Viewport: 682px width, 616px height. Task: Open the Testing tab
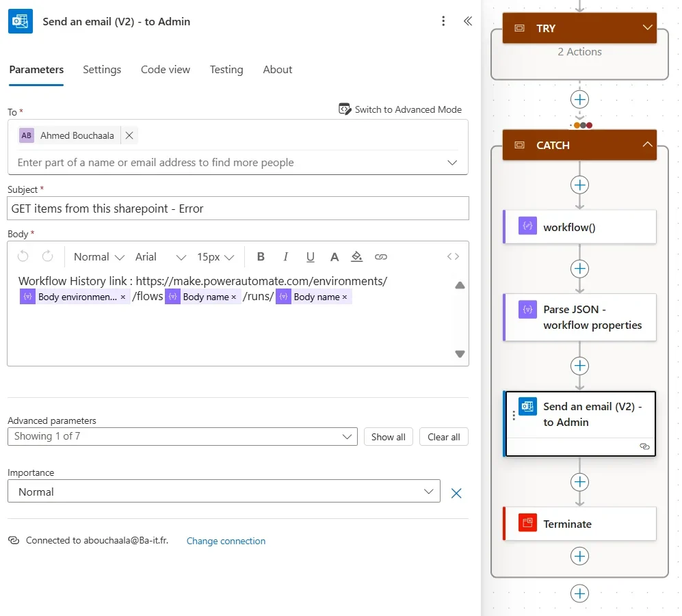[226, 70]
